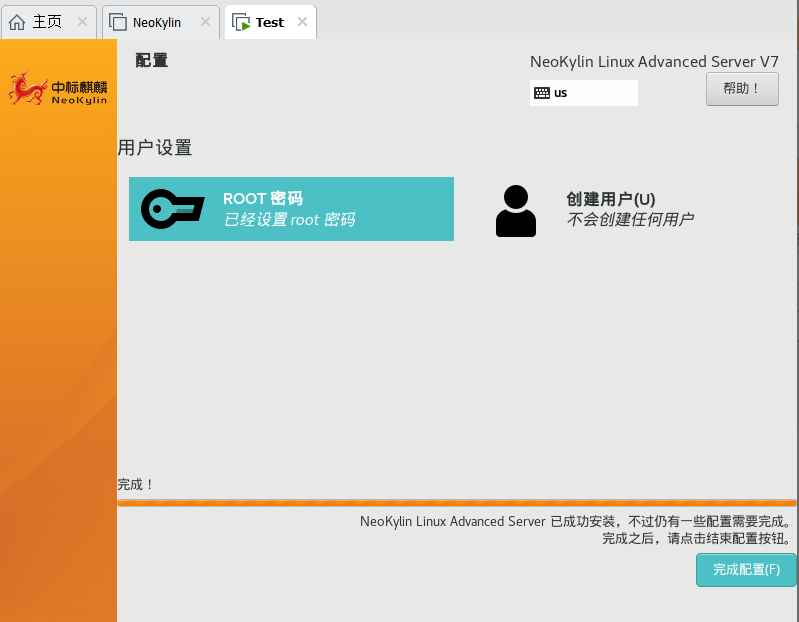Select the Test virtual machine tab
The height and width of the screenshot is (622, 799).
tap(270, 22)
